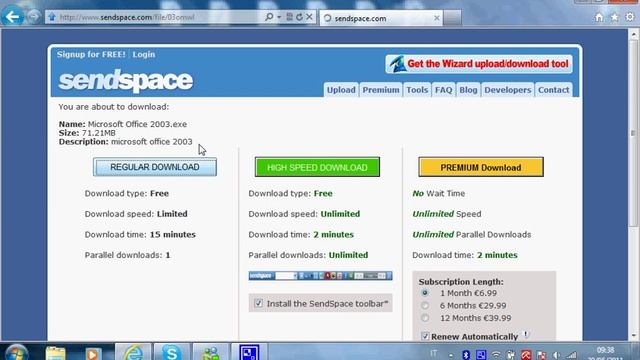
Task: Click the blue screen-recorder taskbar icon
Action: [249, 353]
